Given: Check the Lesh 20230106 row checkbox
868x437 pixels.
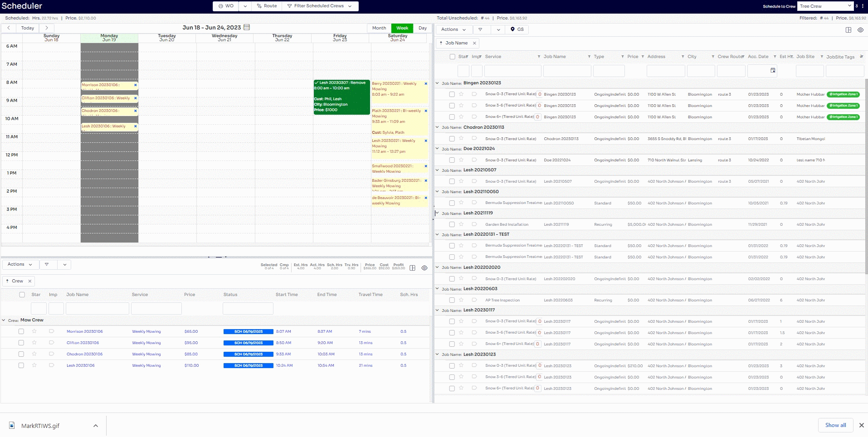Looking at the screenshot, I should (21, 365).
